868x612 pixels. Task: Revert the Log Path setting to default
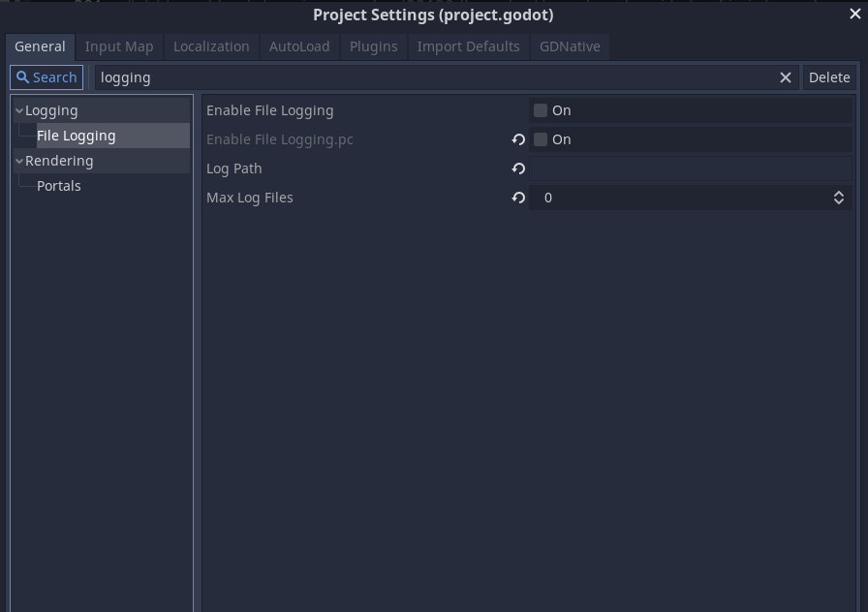point(517,168)
